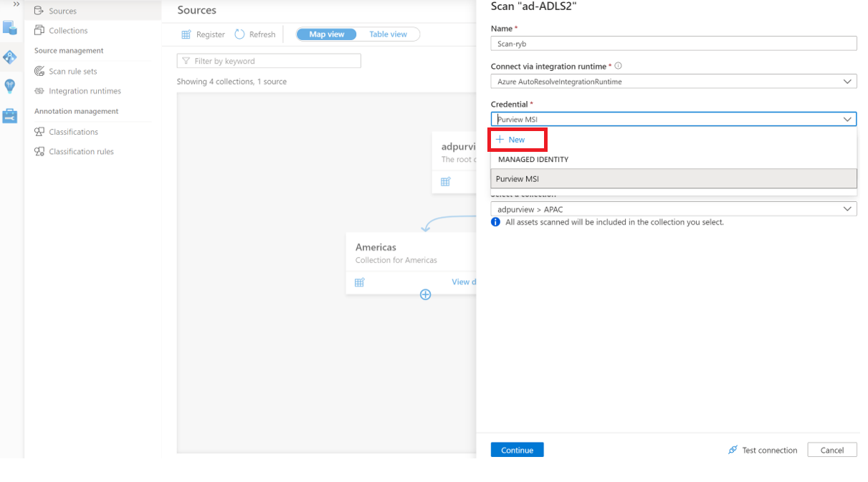Click the plus icon below the Americas collection
Image resolution: width=868 pixels, height=482 pixels.
click(425, 294)
